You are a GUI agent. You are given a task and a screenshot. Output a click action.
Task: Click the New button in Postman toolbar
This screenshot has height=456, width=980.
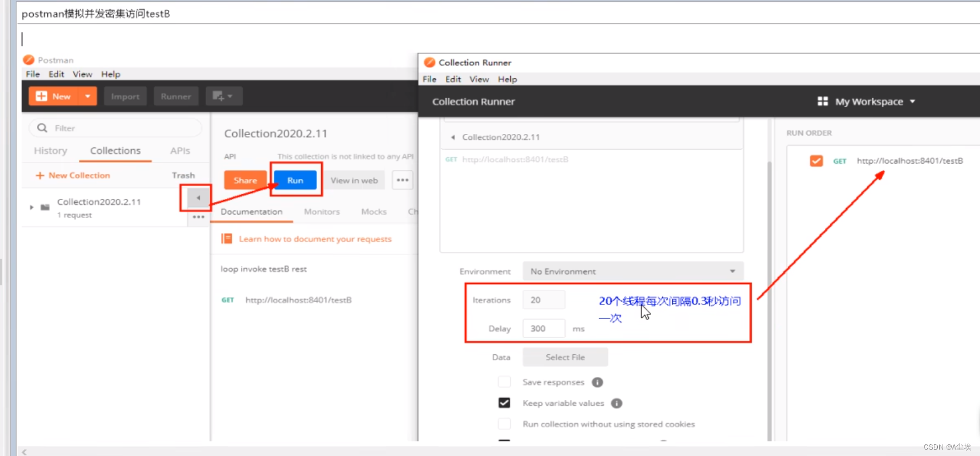coord(53,96)
